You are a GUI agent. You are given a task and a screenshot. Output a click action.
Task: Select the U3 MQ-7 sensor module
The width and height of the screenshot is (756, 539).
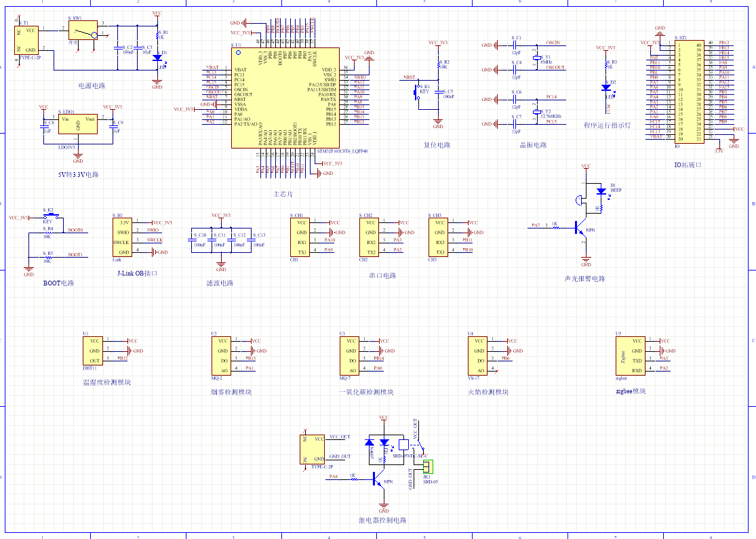tap(349, 356)
